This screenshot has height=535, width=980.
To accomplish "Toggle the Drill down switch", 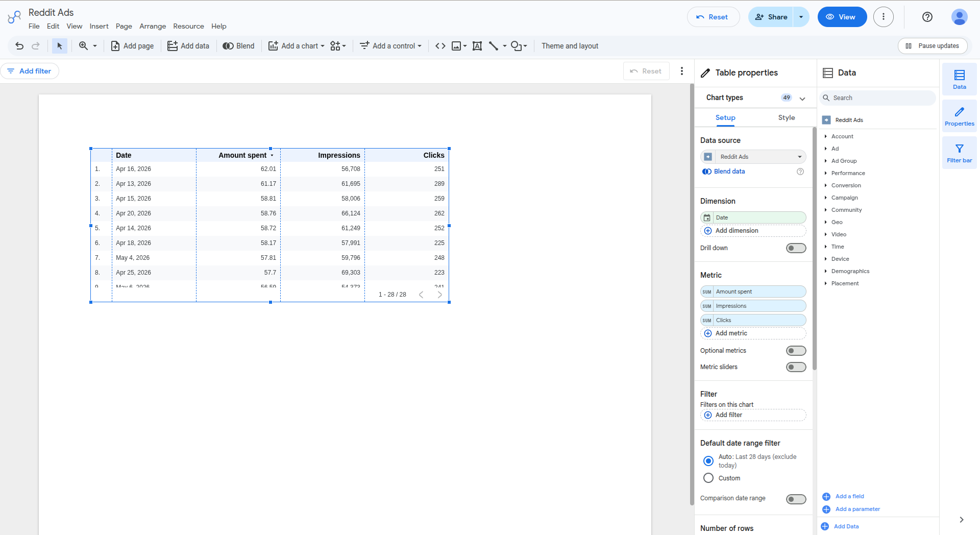I will pos(796,248).
